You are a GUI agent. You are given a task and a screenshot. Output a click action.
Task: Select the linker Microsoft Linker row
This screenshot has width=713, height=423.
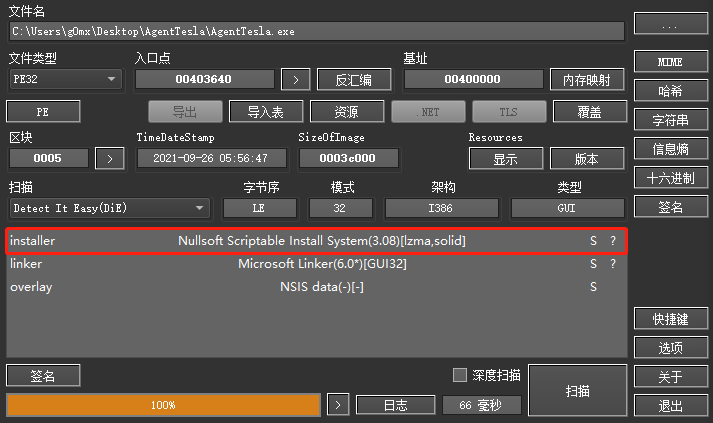pyautogui.click(x=316, y=264)
